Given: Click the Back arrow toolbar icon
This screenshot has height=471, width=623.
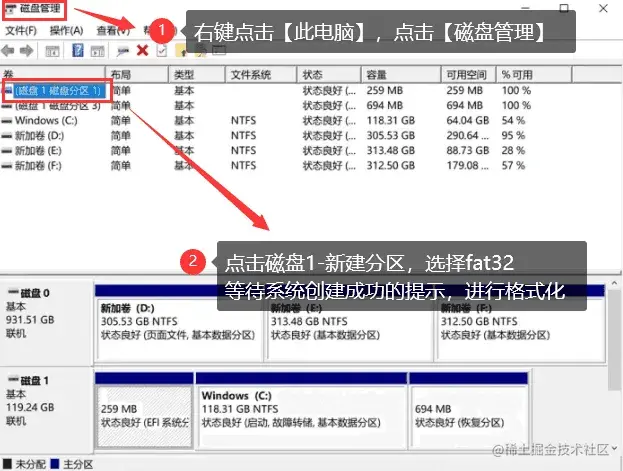Looking at the screenshot, I should pyautogui.click(x=8, y=50).
